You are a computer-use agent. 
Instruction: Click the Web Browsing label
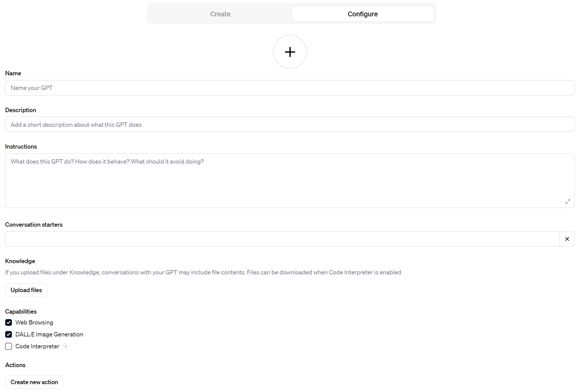(x=34, y=322)
